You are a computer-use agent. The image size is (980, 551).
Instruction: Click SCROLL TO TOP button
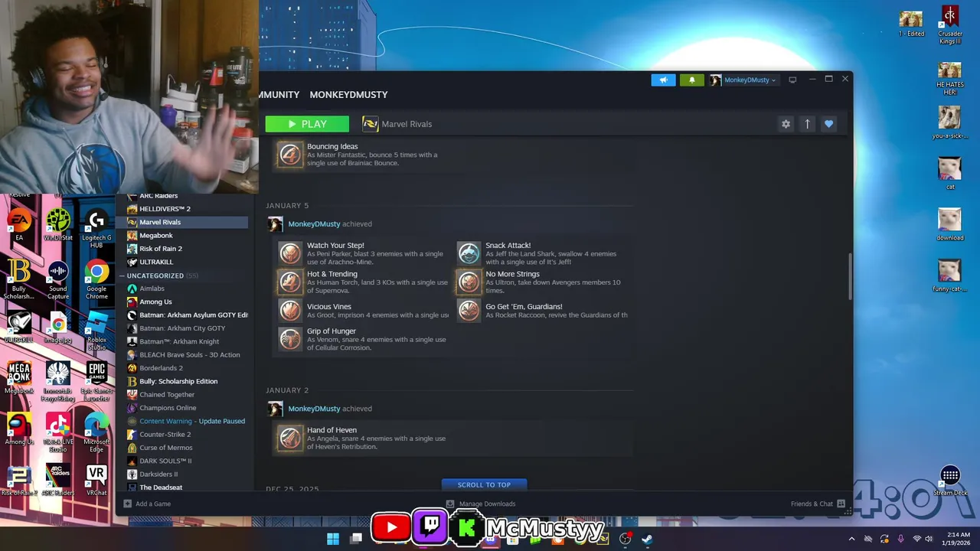[484, 484]
